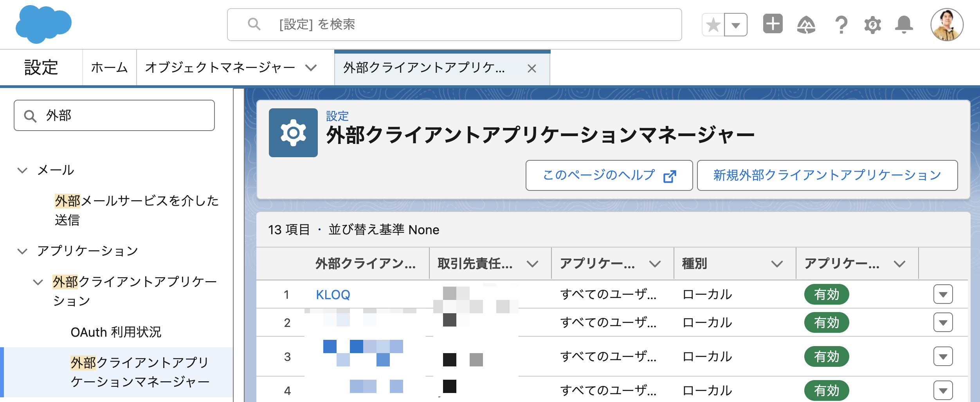Open the favorites list dropdown arrow

click(x=736, y=25)
